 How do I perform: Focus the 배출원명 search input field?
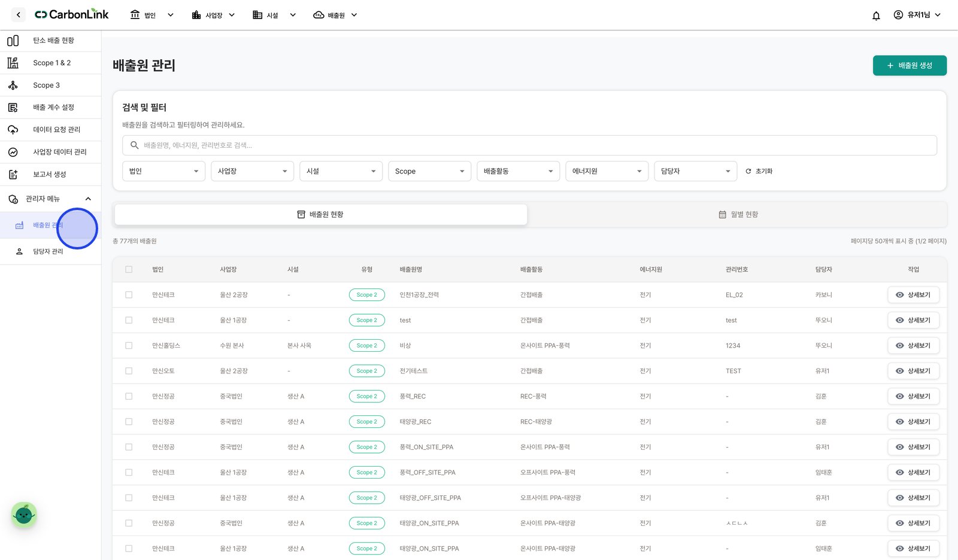pos(529,145)
